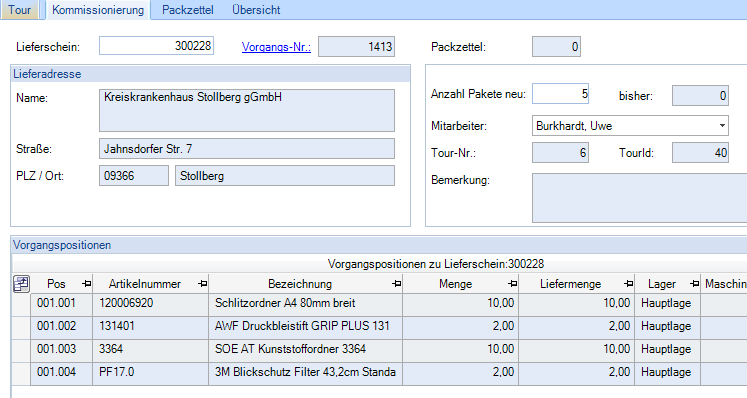Screen dimensions: 747x398
Task: Click position cell 001.002
Action: 61,327
